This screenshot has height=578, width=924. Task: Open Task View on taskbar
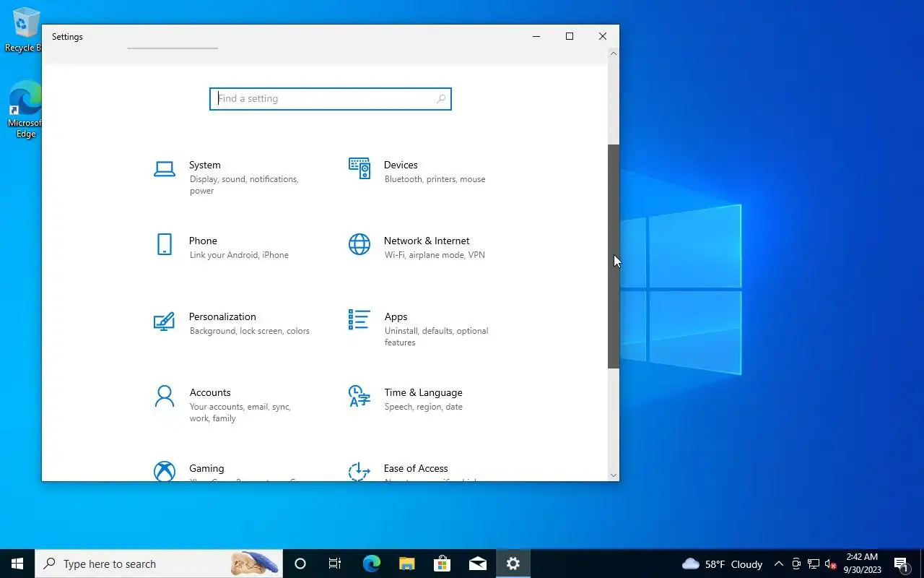click(335, 564)
